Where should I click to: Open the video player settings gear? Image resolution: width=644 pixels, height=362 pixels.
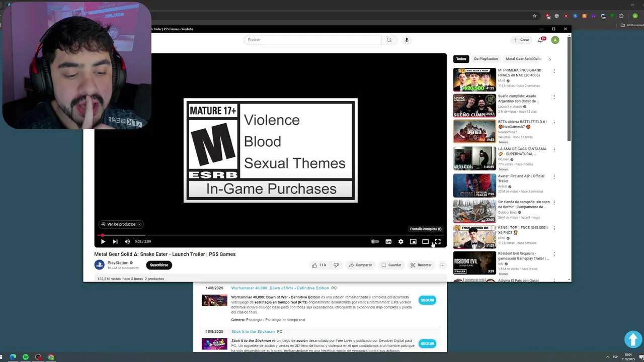pyautogui.click(x=400, y=242)
